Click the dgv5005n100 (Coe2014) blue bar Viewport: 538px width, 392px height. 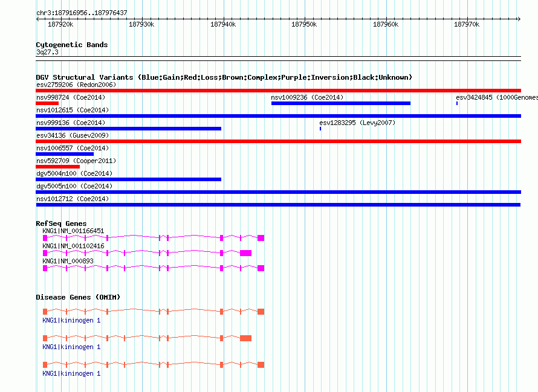coord(278,192)
